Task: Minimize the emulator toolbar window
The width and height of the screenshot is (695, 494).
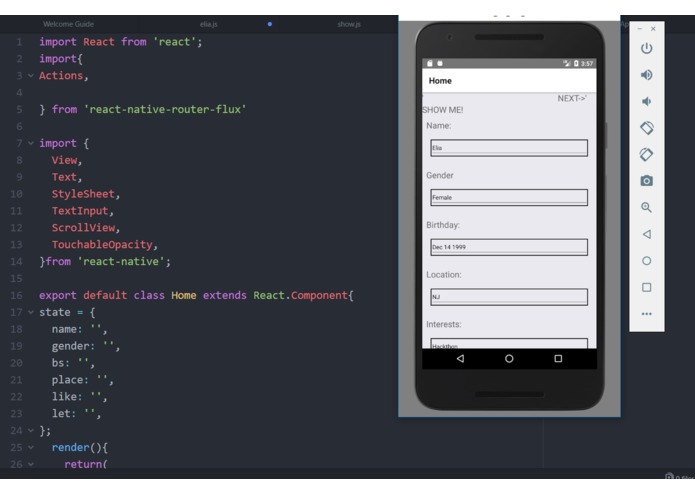Action: coord(640,29)
